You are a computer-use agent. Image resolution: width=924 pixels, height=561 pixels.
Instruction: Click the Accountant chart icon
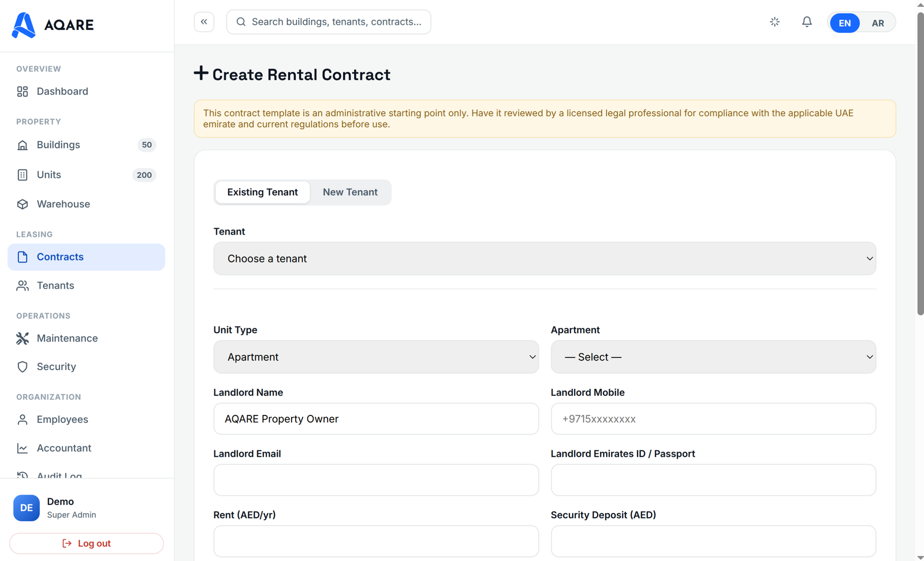point(23,448)
